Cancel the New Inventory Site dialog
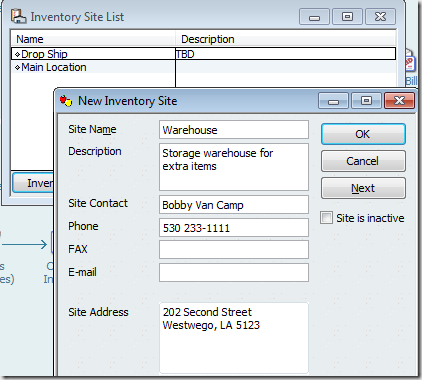422x380 pixels. [x=363, y=161]
